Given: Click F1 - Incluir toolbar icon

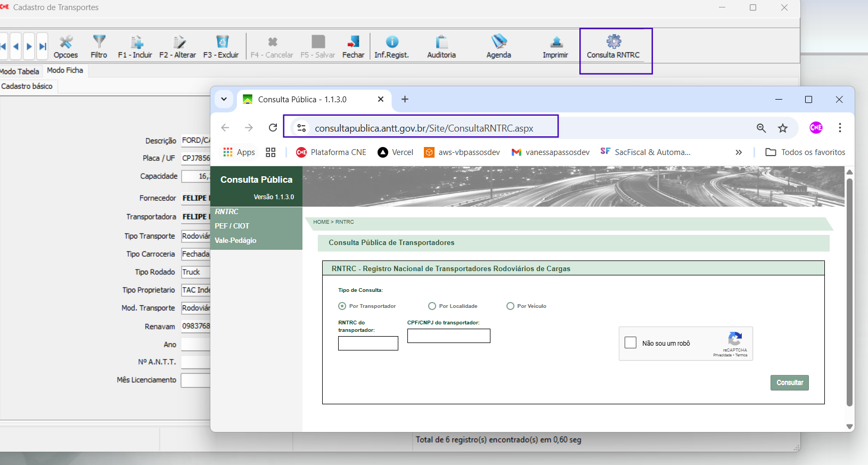Looking at the screenshot, I should tap(136, 42).
